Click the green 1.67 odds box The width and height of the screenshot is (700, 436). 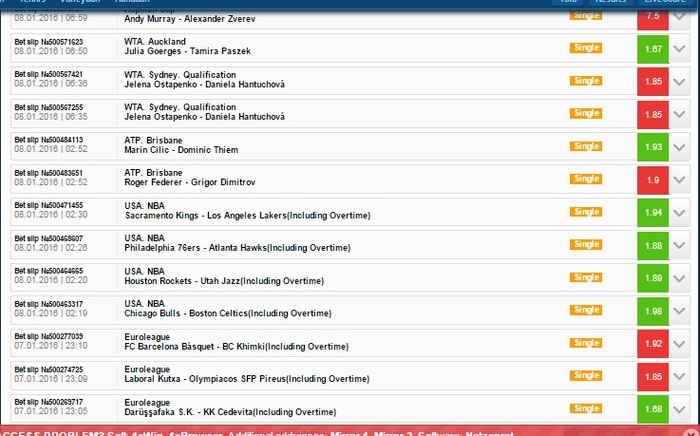(x=653, y=49)
